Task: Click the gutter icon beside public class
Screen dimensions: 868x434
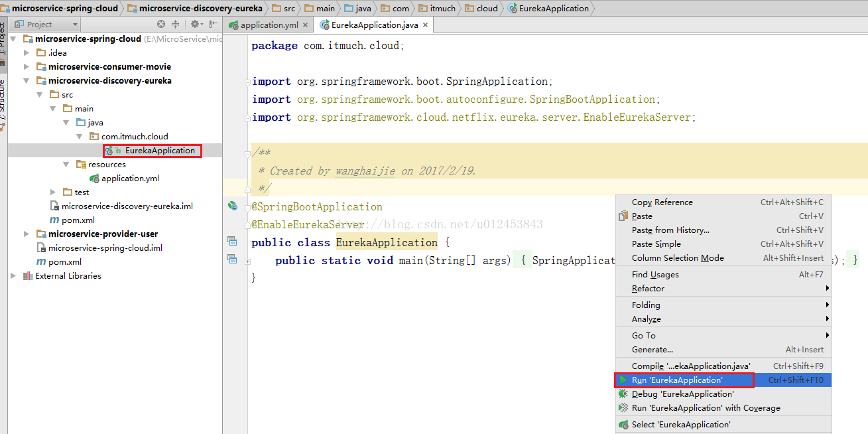Action: 232,241
